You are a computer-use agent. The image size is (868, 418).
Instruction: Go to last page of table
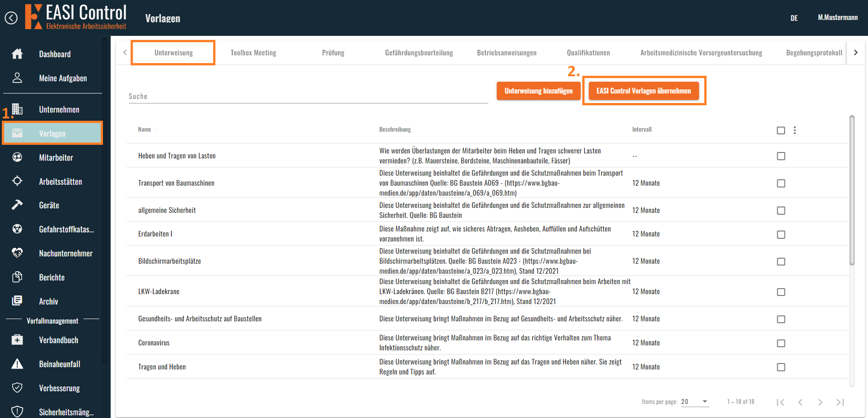(840, 402)
